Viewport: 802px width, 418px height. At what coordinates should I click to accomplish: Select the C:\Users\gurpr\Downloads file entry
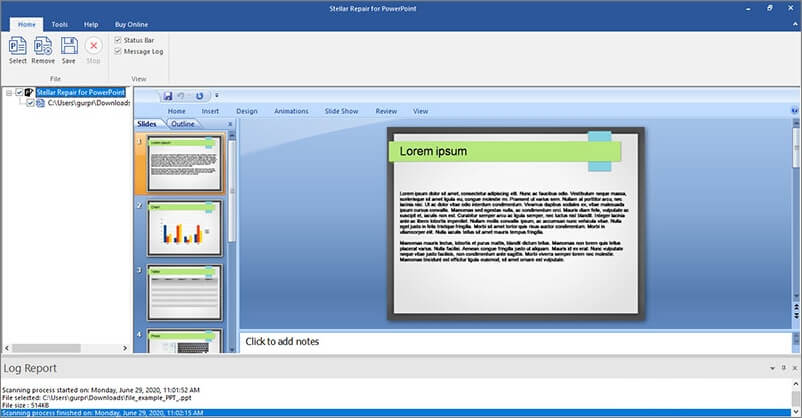click(x=88, y=103)
